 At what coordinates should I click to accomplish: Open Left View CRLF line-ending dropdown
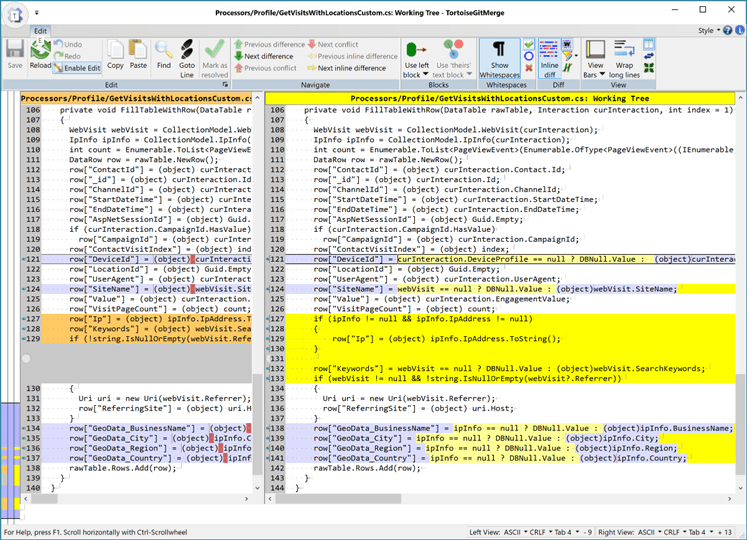click(541, 532)
